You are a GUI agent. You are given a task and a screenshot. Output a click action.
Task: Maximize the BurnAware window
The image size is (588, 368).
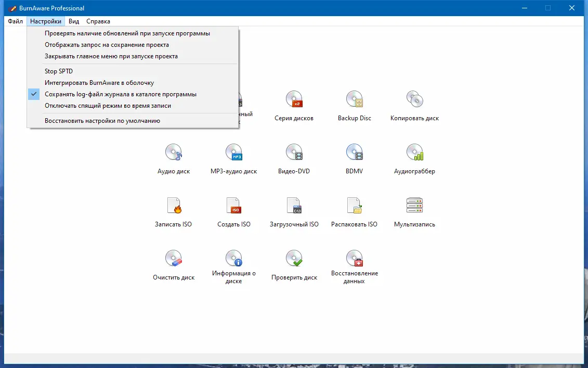(548, 8)
